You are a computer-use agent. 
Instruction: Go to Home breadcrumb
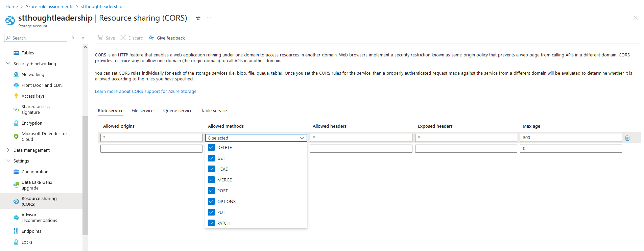[11, 6]
